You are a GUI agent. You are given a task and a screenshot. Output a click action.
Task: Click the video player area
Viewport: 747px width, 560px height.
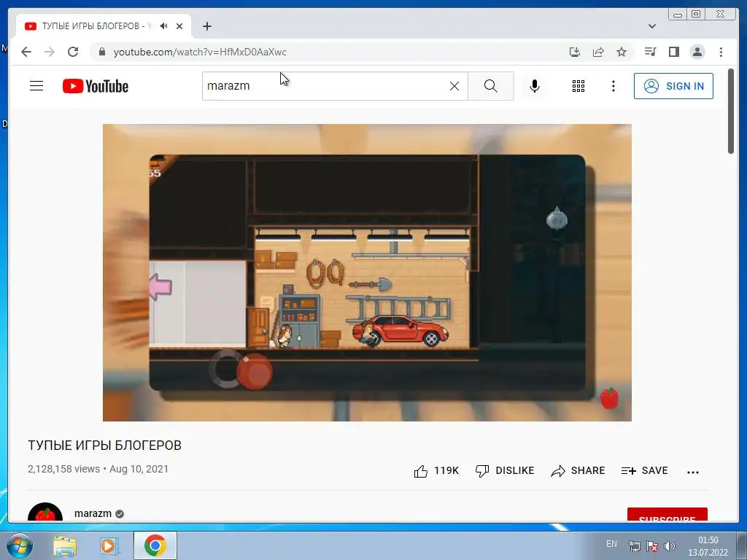(x=367, y=273)
